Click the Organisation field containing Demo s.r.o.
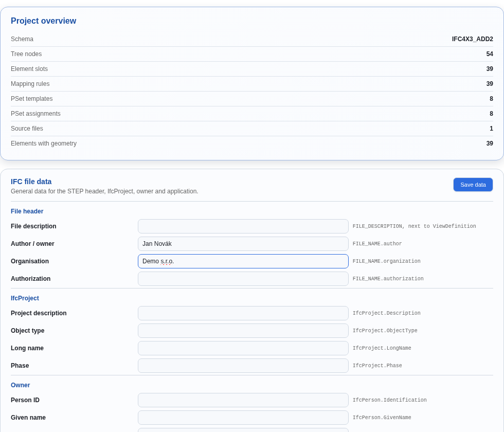504x432 pixels. [x=243, y=261]
